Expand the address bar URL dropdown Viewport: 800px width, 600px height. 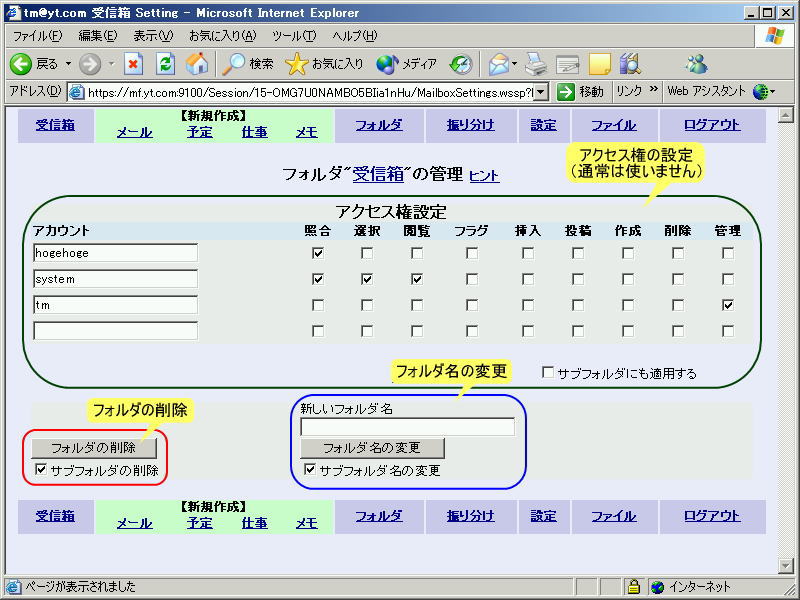(x=541, y=92)
